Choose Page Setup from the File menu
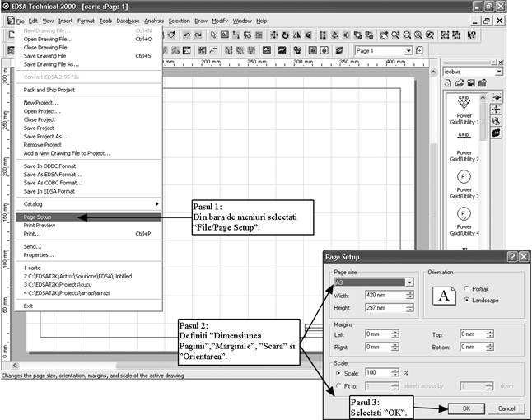 tap(39, 217)
